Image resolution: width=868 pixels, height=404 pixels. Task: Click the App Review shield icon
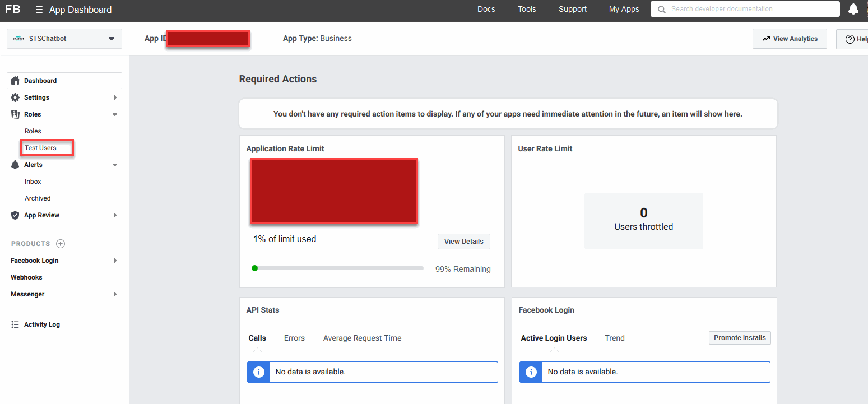click(15, 215)
